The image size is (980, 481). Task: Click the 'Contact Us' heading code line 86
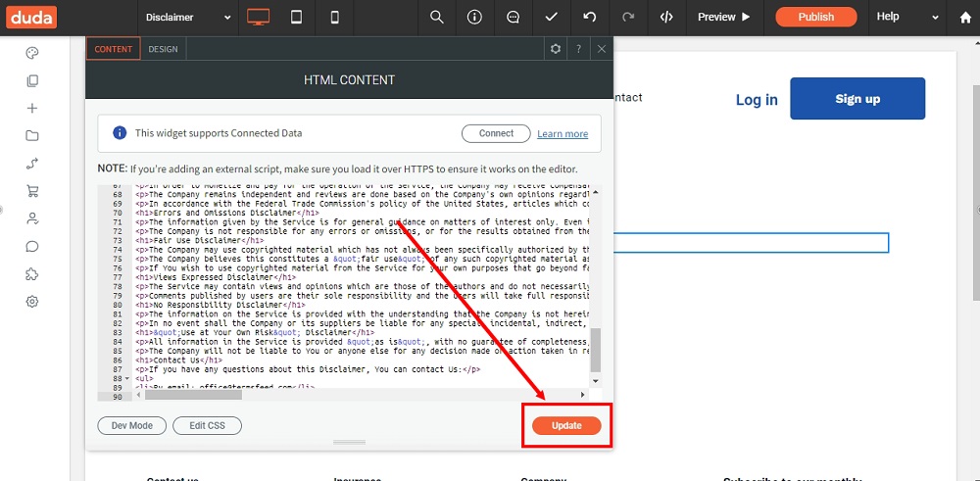pyautogui.click(x=178, y=360)
